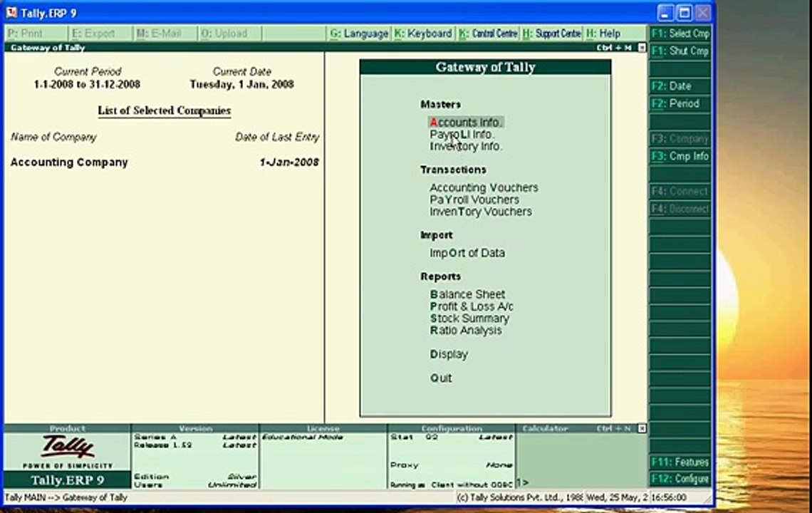Select Quit in Gateway menu
Image resolution: width=812 pixels, height=513 pixels.
click(441, 378)
